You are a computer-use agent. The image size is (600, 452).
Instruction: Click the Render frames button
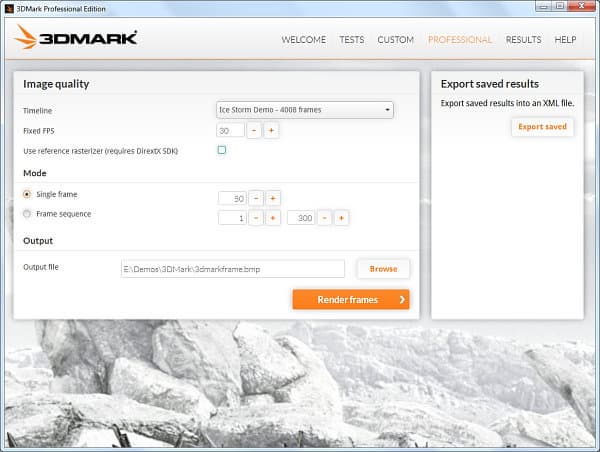pyautogui.click(x=351, y=299)
